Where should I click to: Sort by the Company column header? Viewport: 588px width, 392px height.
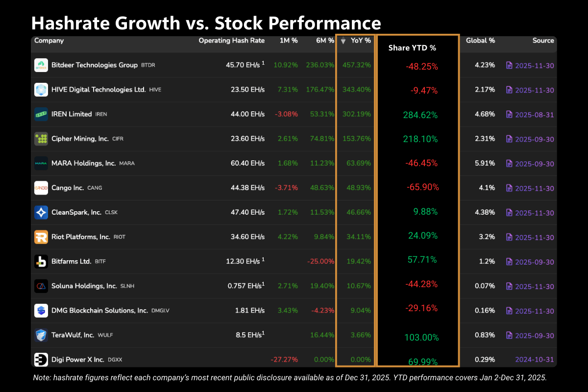[49, 41]
